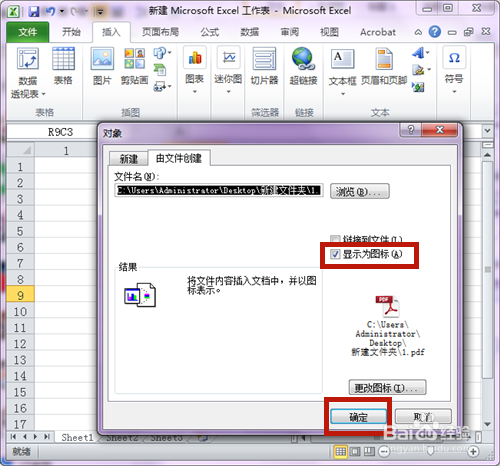This screenshot has height=466, width=500.
Task: Open the Undo history dropdown arrow
Action: click(x=62, y=12)
